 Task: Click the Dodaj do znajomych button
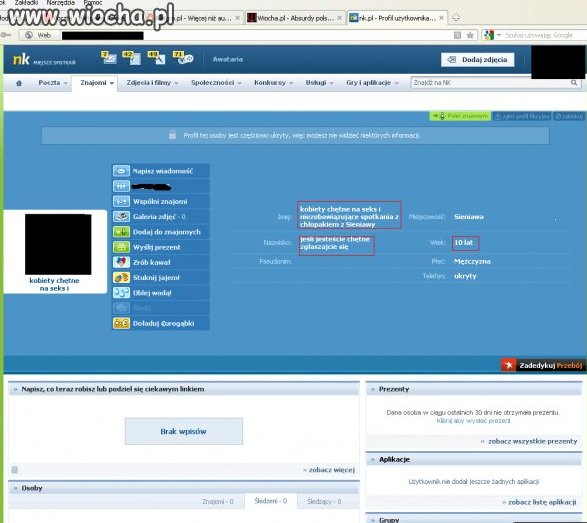pyautogui.click(x=161, y=232)
